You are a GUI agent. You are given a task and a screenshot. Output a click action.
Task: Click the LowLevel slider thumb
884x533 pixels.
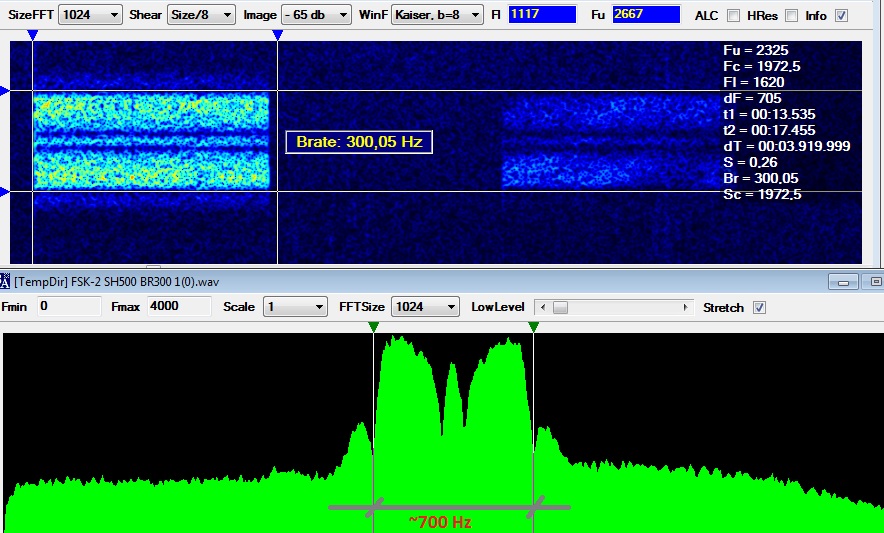point(560,307)
